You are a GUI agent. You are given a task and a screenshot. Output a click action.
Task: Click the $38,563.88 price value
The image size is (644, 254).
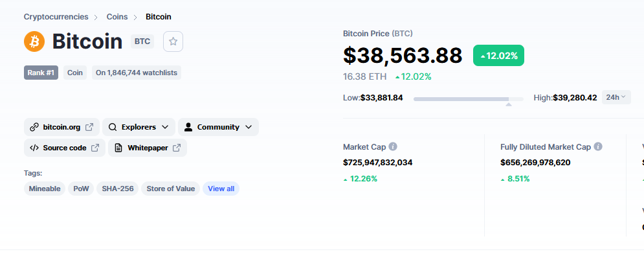[x=403, y=56]
